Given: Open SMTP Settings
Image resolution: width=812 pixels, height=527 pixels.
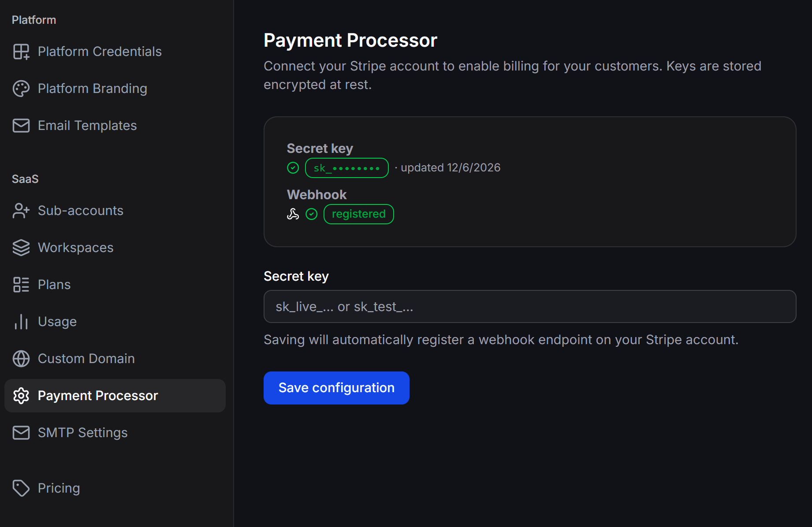Looking at the screenshot, I should coord(115,433).
